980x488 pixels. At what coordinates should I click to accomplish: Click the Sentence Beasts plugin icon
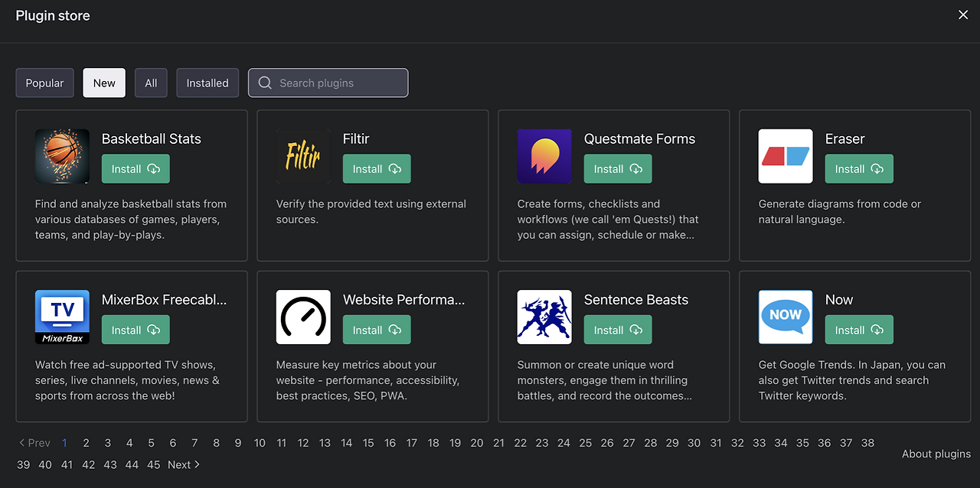tap(544, 317)
